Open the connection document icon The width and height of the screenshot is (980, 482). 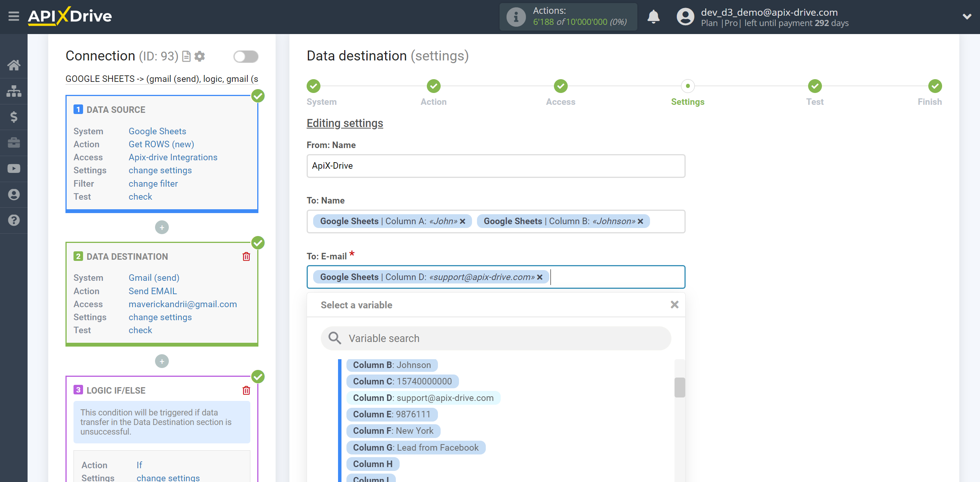186,57
